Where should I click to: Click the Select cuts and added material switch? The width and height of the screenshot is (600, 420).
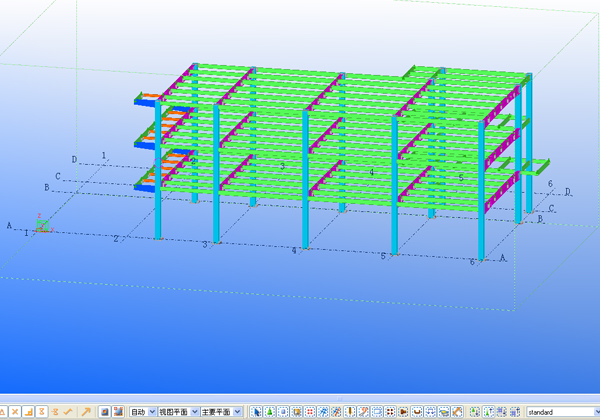[x=363, y=412]
